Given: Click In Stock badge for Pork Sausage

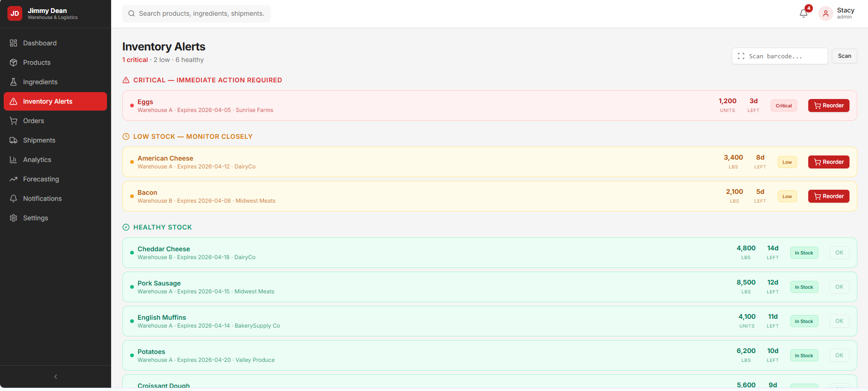Looking at the screenshot, I should click(x=804, y=287).
